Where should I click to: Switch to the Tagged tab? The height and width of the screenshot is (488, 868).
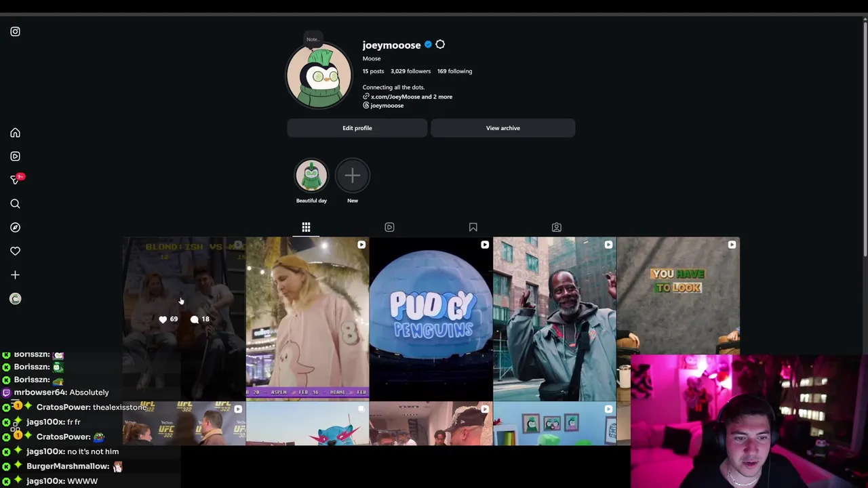(556, 227)
